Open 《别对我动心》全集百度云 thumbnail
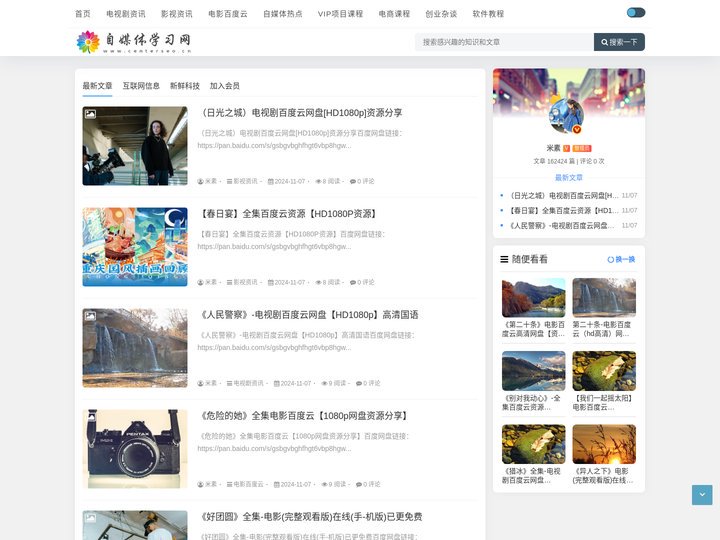The width and height of the screenshot is (720, 540). click(534, 371)
